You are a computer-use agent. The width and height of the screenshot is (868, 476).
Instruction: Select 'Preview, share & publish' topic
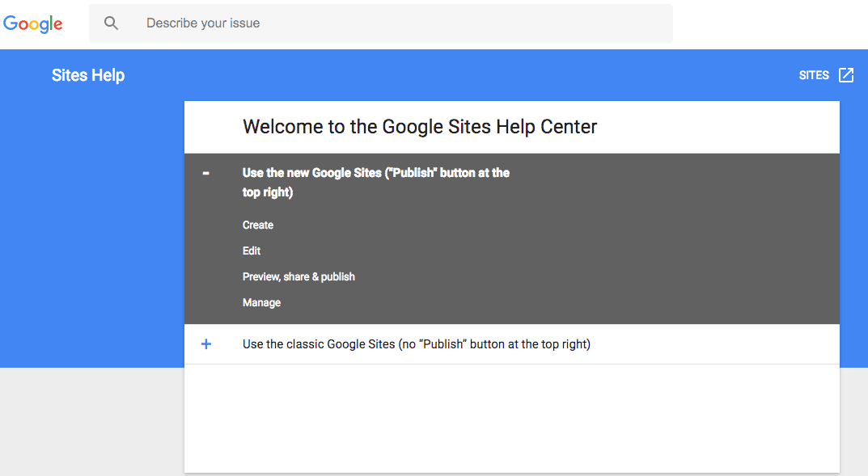point(299,277)
